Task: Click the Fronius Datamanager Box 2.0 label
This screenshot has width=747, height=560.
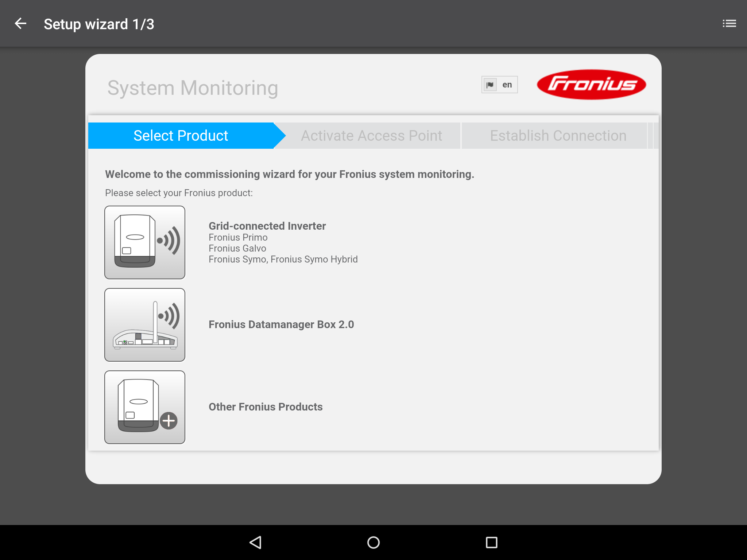Action: pos(281,324)
